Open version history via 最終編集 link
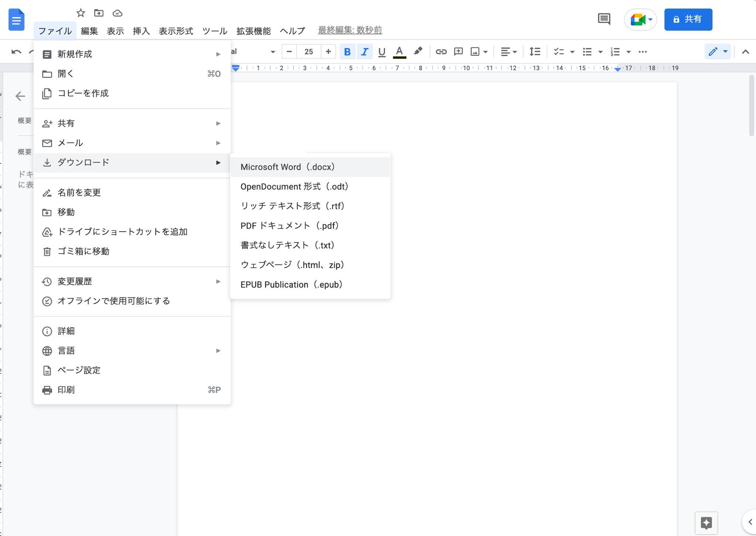Viewport: 756px width, 536px height. click(x=349, y=30)
